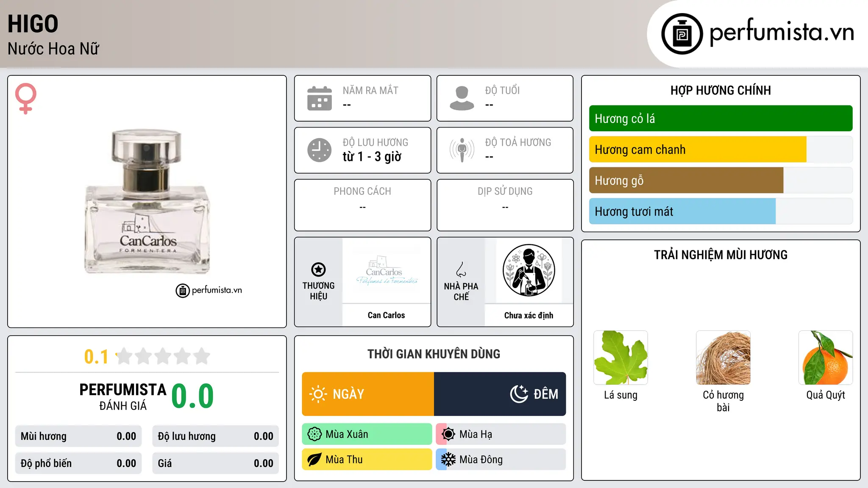Viewport: 868px width, 488px height.
Task: Click the Năm ra mắt label
Action: tap(370, 90)
